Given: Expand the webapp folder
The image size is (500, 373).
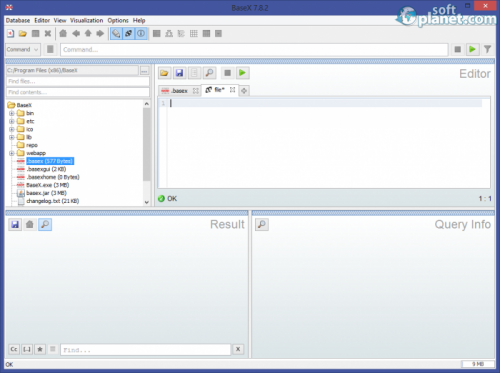Looking at the screenshot, I should [12, 153].
